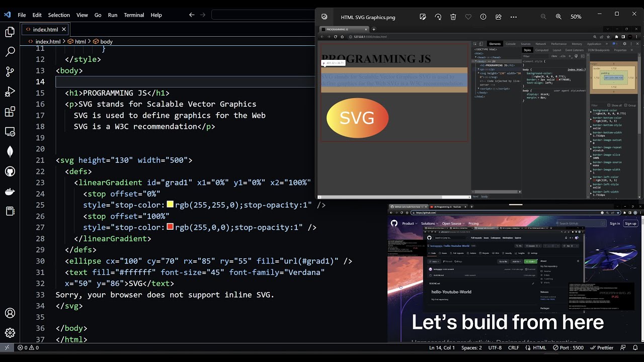Zoom out on the Photos image

pyautogui.click(x=543, y=17)
